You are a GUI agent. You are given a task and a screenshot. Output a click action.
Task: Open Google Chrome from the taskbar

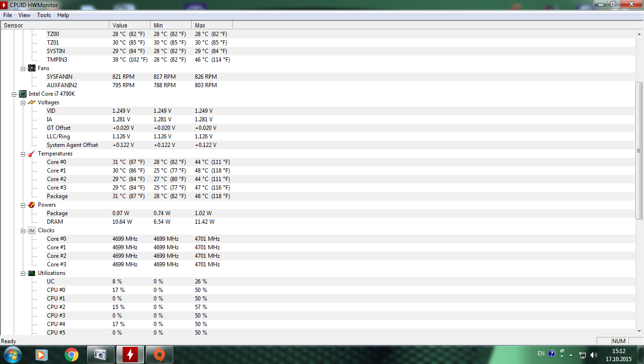72,355
